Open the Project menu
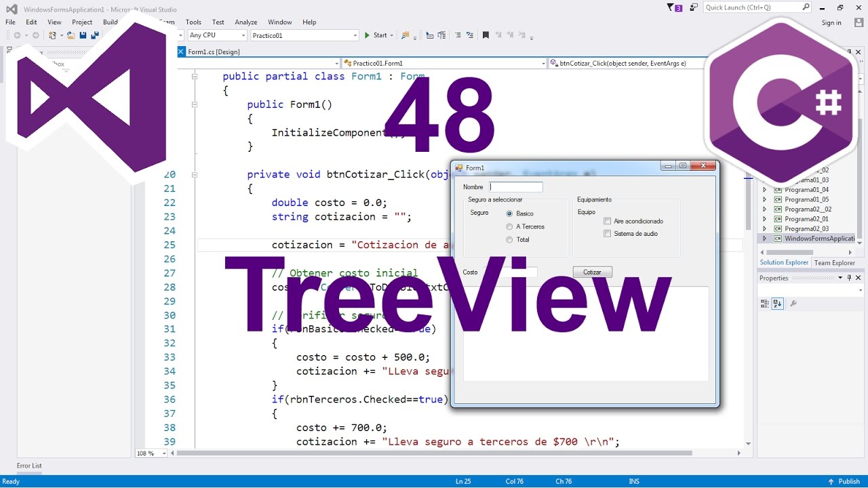This screenshot has height=488, width=868. [82, 22]
